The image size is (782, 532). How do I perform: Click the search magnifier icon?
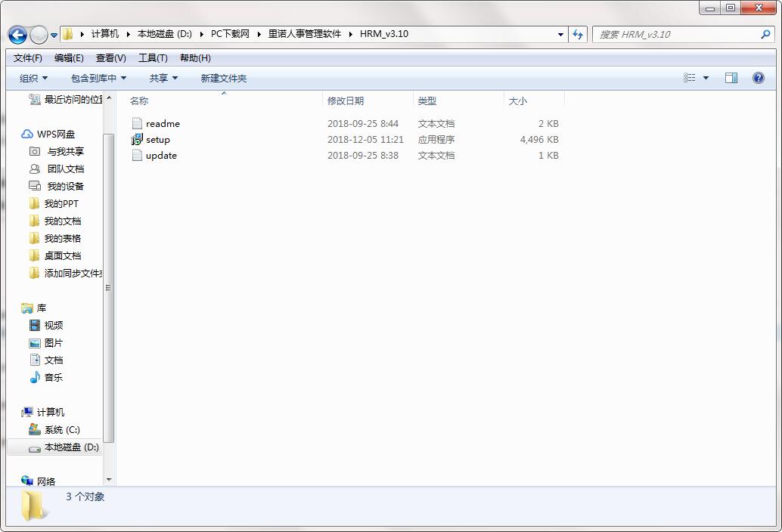point(765,34)
